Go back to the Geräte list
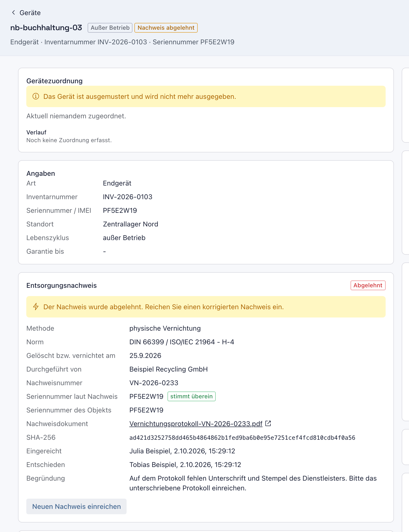Viewport: 409px width, 532px height. (26, 13)
